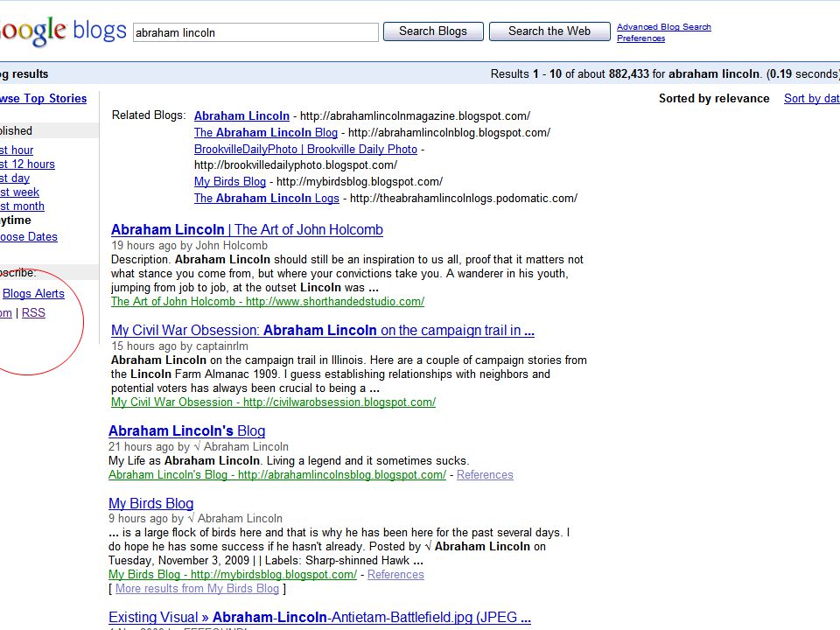The height and width of the screenshot is (630, 840).
Task: Sort results by date
Action: pyautogui.click(x=812, y=99)
